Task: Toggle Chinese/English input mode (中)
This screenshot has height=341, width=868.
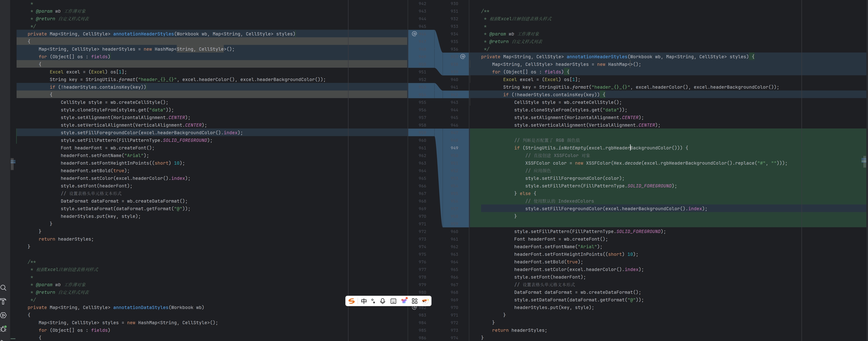Action: [x=364, y=301]
